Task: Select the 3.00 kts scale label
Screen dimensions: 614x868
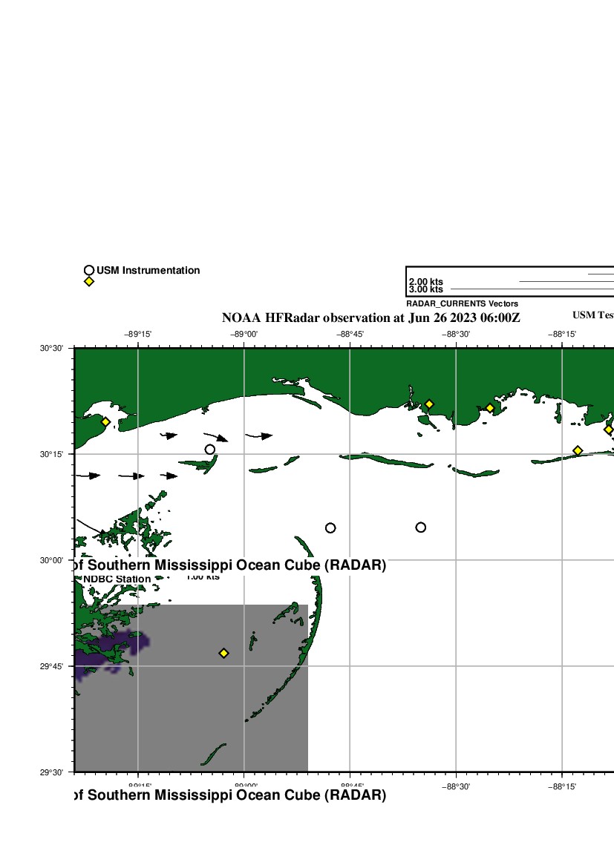Action: pyautogui.click(x=426, y=289)
